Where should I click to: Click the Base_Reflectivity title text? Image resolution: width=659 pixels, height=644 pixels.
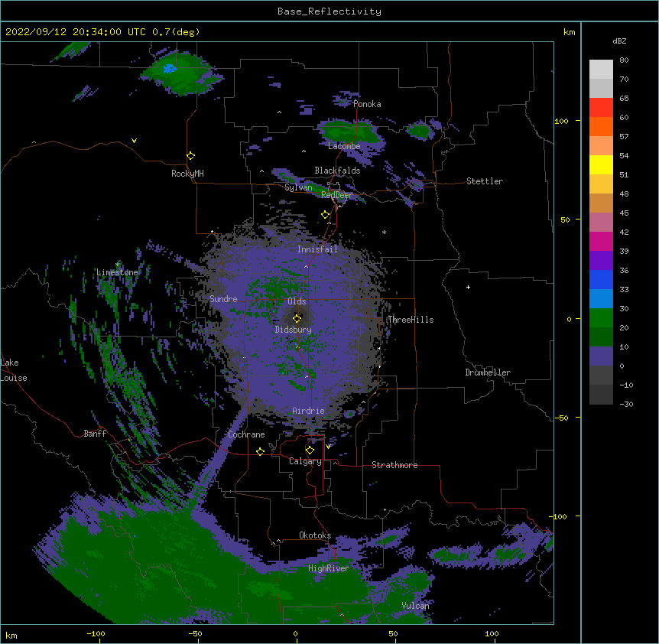(x=329, y=11)
